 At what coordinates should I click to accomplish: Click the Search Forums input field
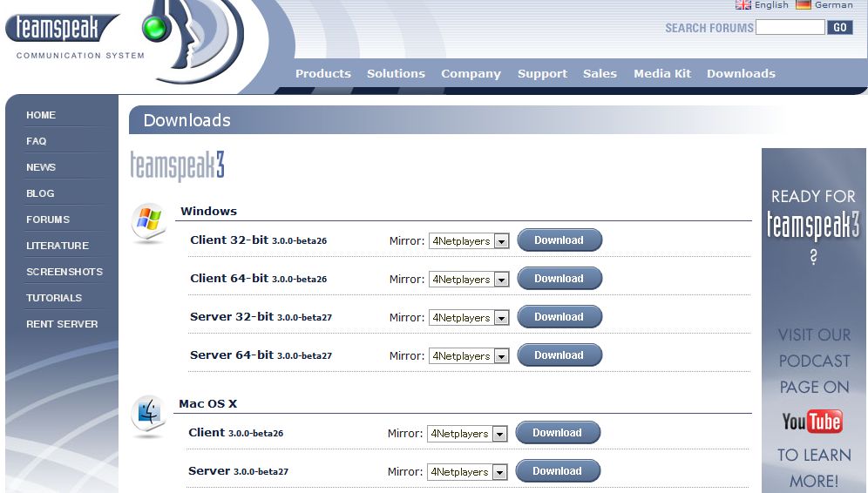click(790, 27)
